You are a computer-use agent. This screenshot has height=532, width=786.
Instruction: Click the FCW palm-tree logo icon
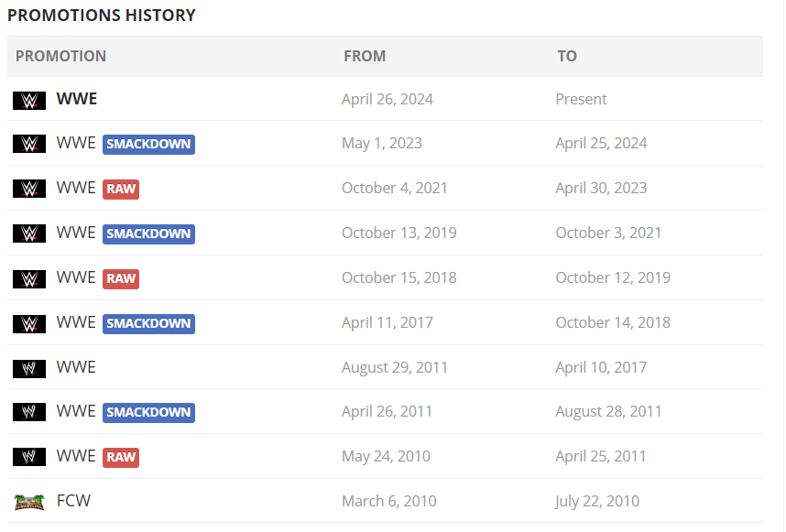(x=29, y=502)
